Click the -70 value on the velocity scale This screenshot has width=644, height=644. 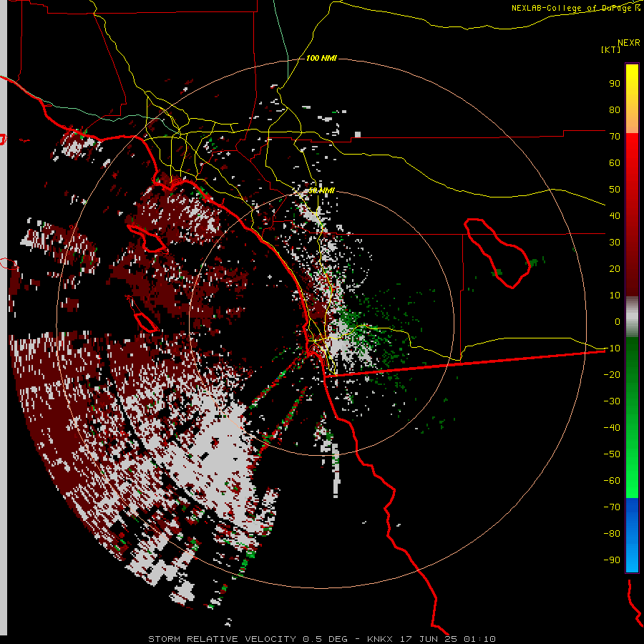tap(612, 507)
